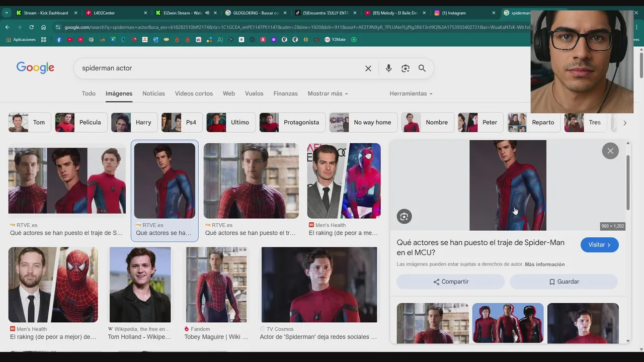Open the Videos cortos tab
This screenshot has height=362, width=644.
pyautogui.click(x=194, y=94)
